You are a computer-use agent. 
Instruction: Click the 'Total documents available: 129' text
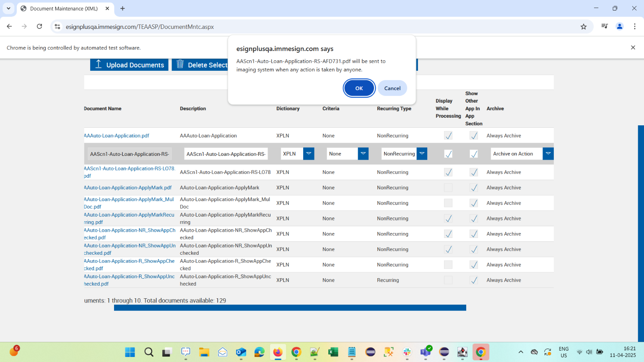pyautogui.click(x=185, y=300)
